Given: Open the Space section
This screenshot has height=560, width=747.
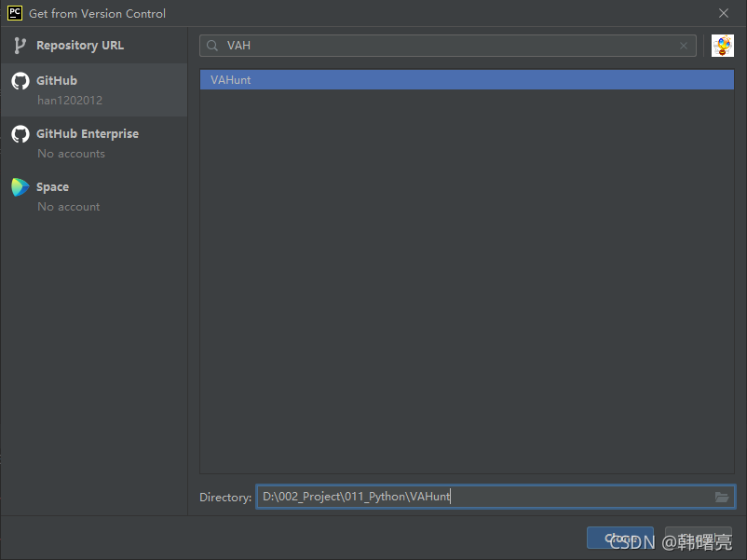Looking at the screenshot, I should tap(94, 196).
